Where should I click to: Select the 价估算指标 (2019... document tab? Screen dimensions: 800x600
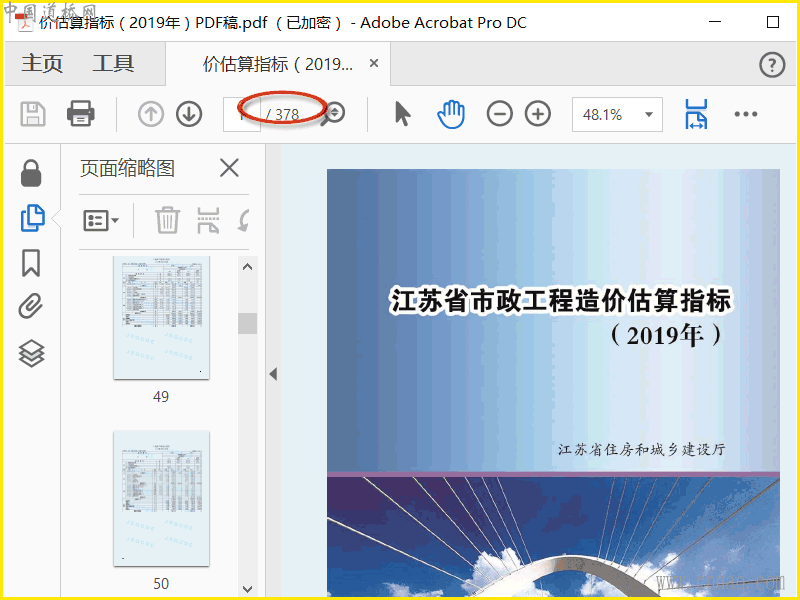point(278,64)
